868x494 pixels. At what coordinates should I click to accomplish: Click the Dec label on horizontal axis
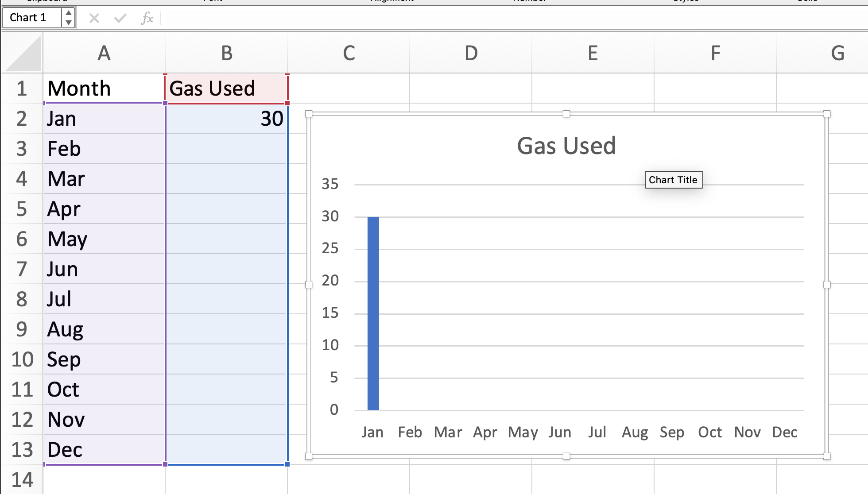[x=784, y=432]
